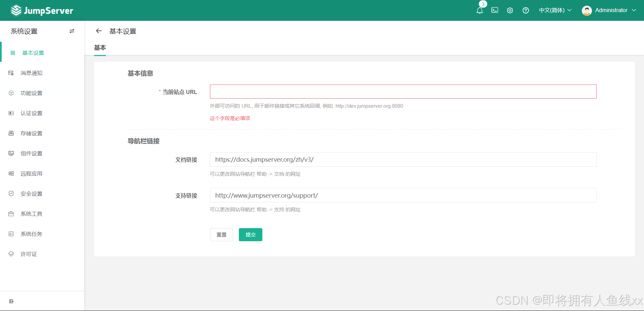This screenshot has height=311, width=644.
Task: Click the 系统工具 toolbox icon
Action: [x=11, y=214]
